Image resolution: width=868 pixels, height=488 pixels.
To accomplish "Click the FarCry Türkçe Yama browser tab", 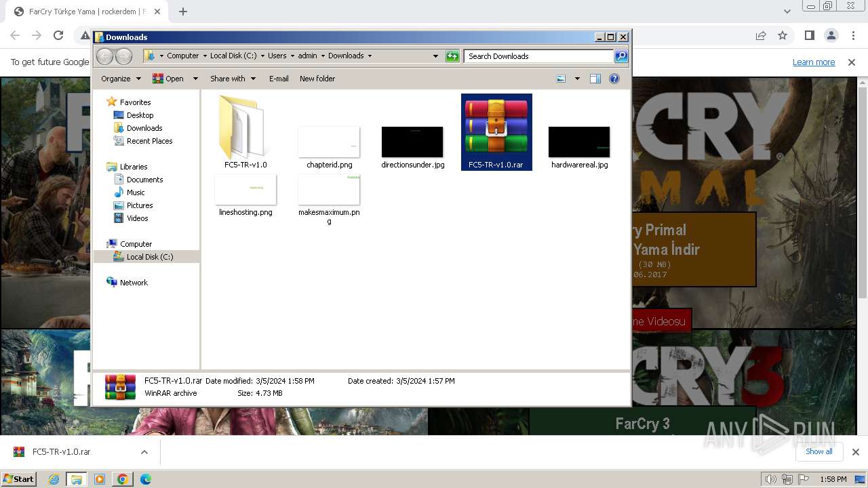I will tap(86, 12).
